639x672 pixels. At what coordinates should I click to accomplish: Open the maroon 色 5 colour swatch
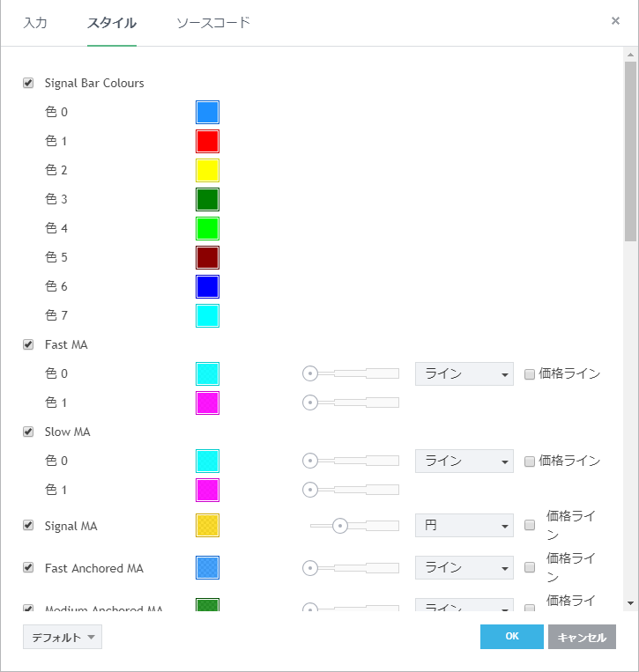pos(207,257)
